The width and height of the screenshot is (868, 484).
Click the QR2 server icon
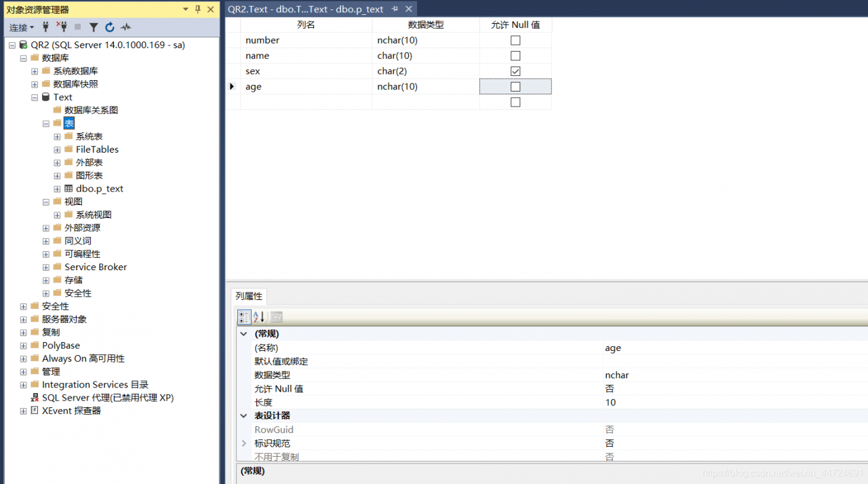pyautogui.click(x=23, y=45)
